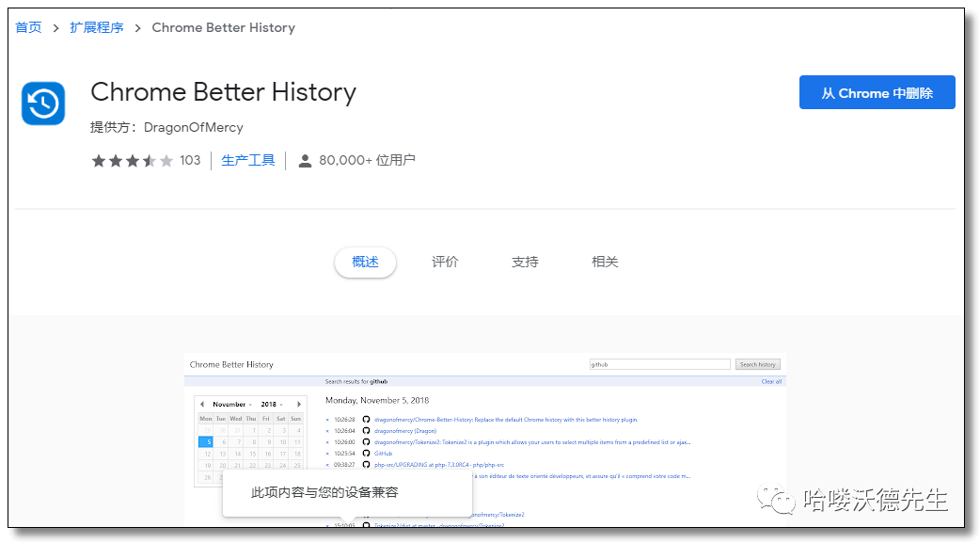This screenshot has width=980, height=543.
Task: Switch to the 评价 tab
Action: pyautogui.click(x=445, y=263)
